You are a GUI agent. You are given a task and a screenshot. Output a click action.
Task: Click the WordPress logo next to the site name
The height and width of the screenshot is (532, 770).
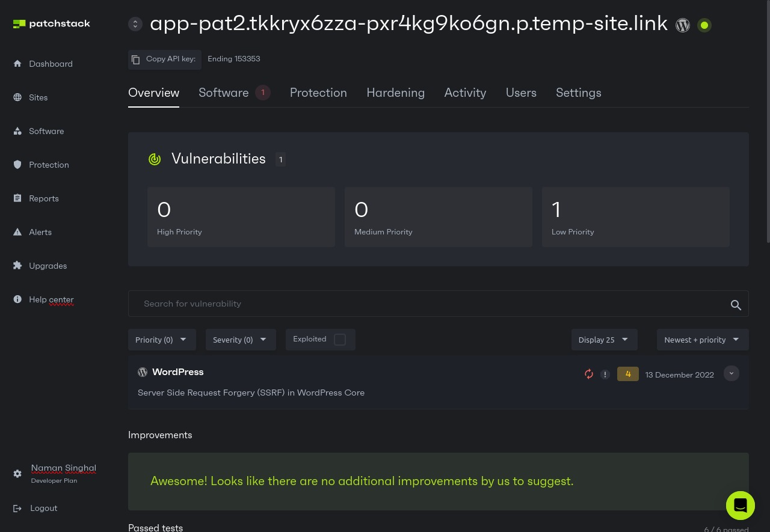coord(682,25)
